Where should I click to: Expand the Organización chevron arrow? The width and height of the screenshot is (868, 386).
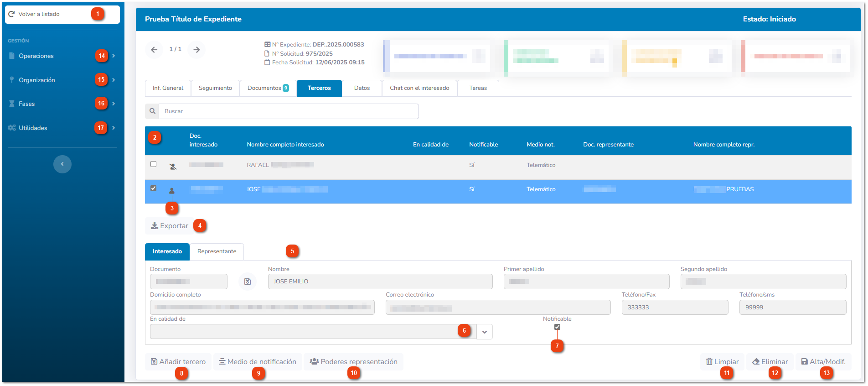114,80
